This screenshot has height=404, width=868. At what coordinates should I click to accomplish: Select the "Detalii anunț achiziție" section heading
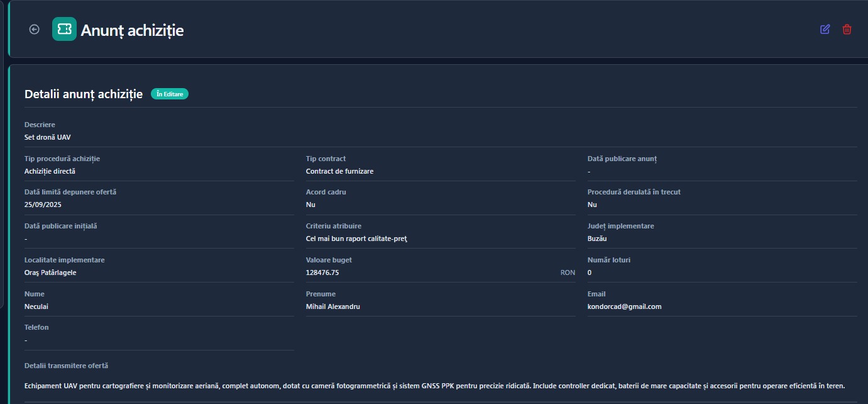[x=84, y=94]
